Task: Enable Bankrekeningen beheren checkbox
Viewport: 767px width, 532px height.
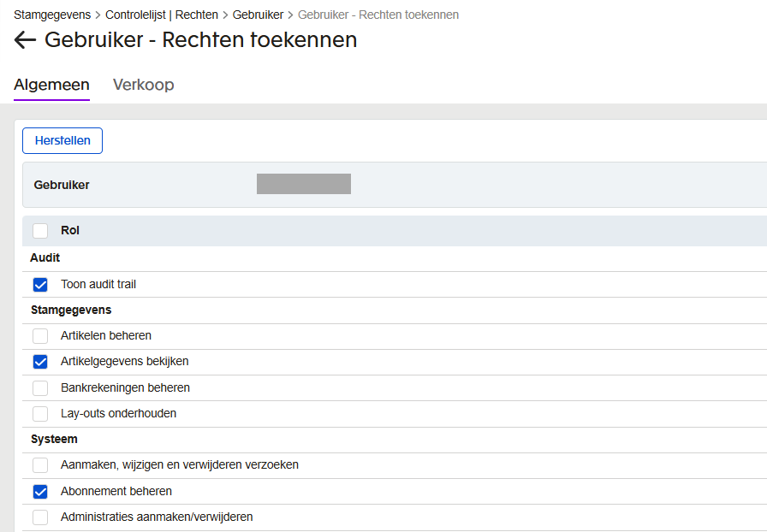Action: click(x=40, y=387)
